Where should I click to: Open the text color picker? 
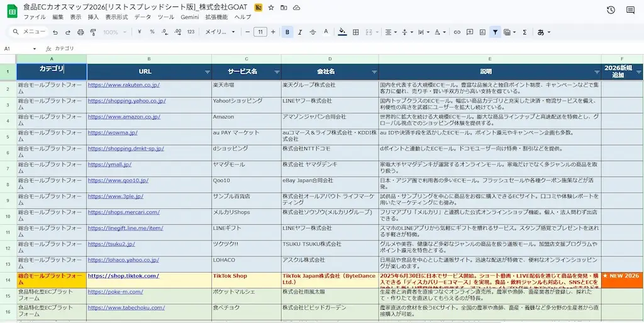(326, 32)
